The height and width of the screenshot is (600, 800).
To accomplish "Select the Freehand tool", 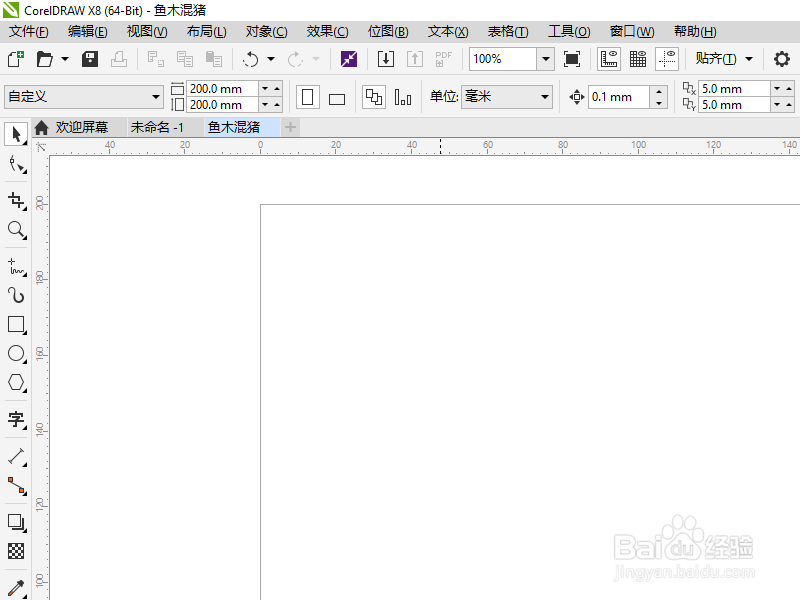I will pos(16,266).
